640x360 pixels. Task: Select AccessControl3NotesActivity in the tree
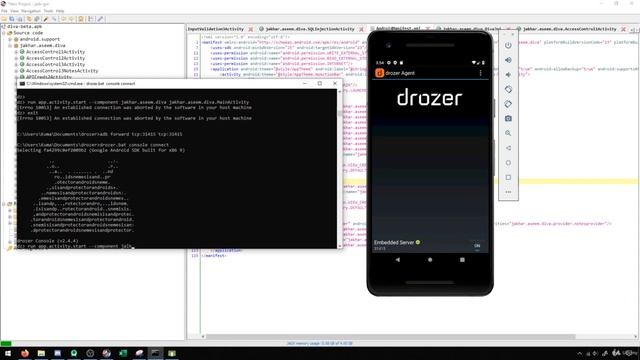[62, 71]
